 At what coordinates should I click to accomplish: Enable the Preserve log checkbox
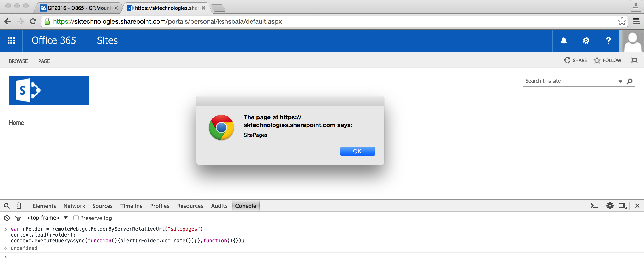(x=76, y=218)
